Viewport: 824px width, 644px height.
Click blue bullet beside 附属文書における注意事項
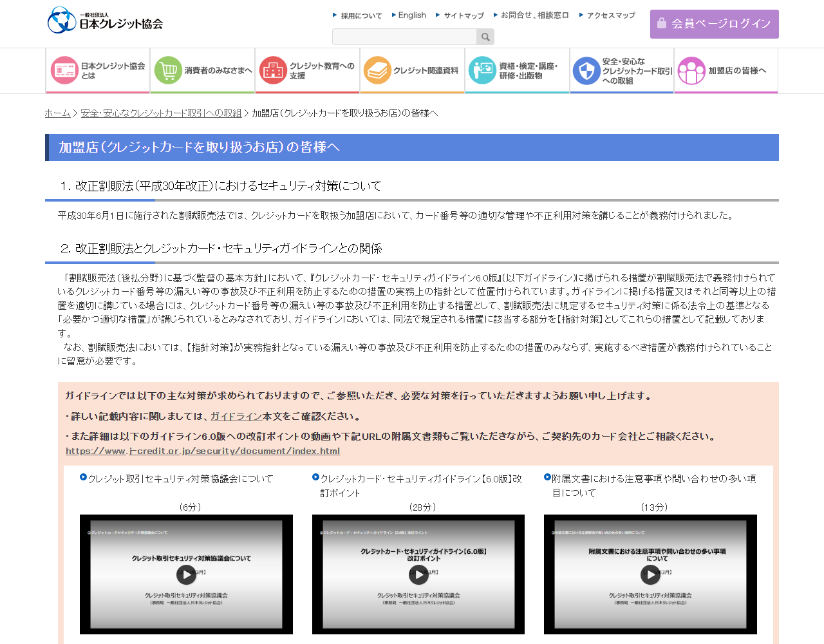click(x=547, y=477)
